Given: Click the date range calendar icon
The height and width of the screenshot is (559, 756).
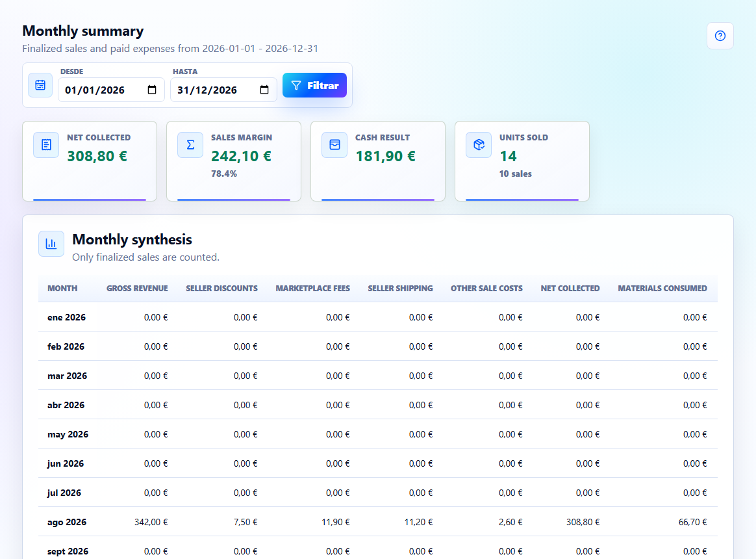Looking at the screenshot, I should 40,85.
